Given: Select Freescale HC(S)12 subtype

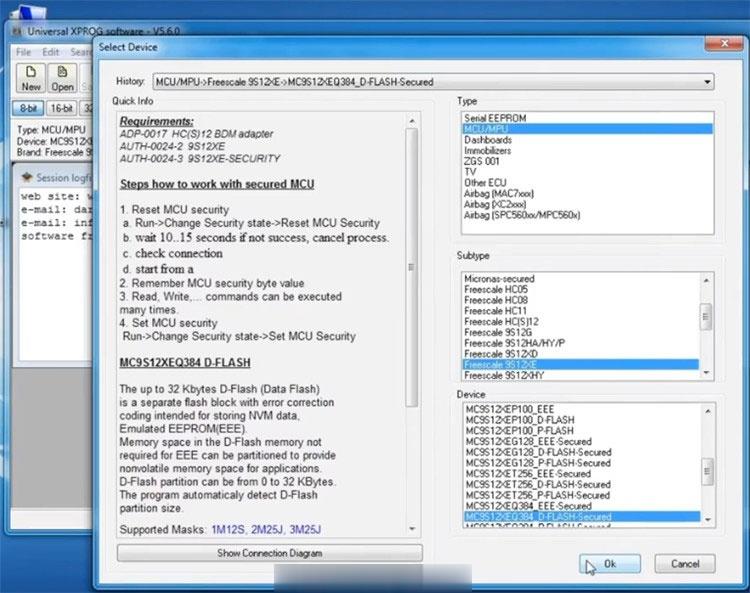Looking at the screenshot, I should [581, 321].
